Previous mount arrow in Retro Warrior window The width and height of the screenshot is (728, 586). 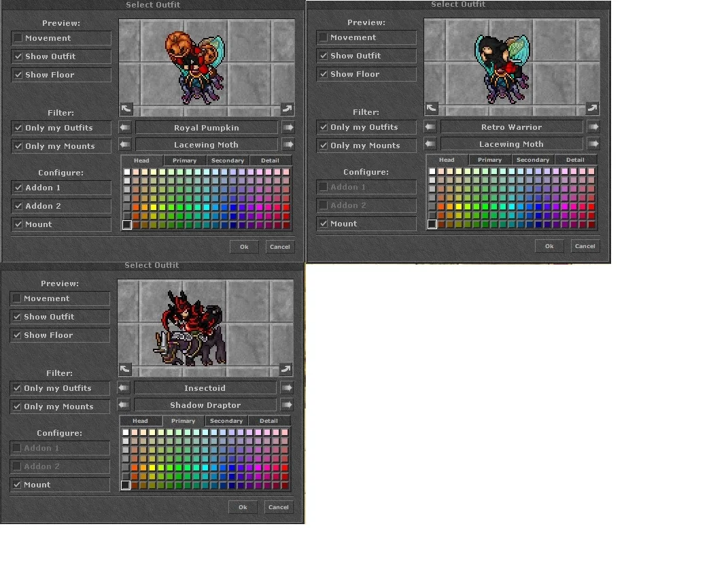pyautogui.click(x=430, y=143)
